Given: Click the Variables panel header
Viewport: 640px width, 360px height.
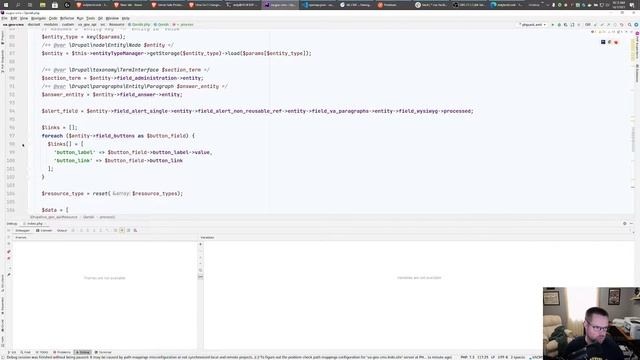Looking at the screenshot, I should (207, 237).
